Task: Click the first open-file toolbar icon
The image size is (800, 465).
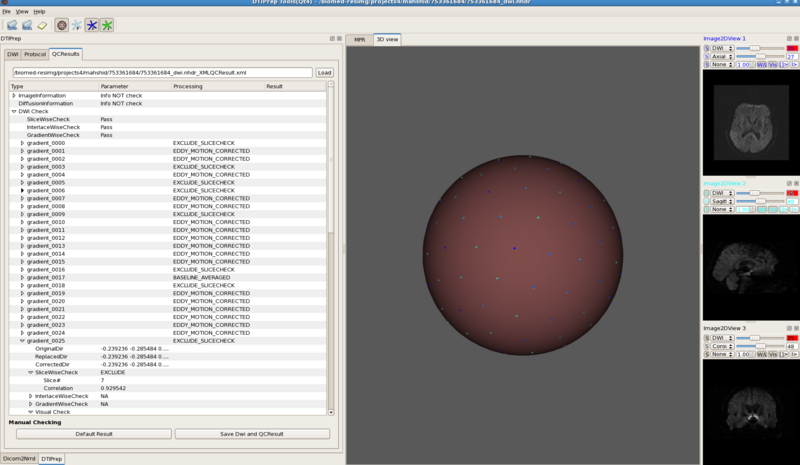Action: coord(10,24)
